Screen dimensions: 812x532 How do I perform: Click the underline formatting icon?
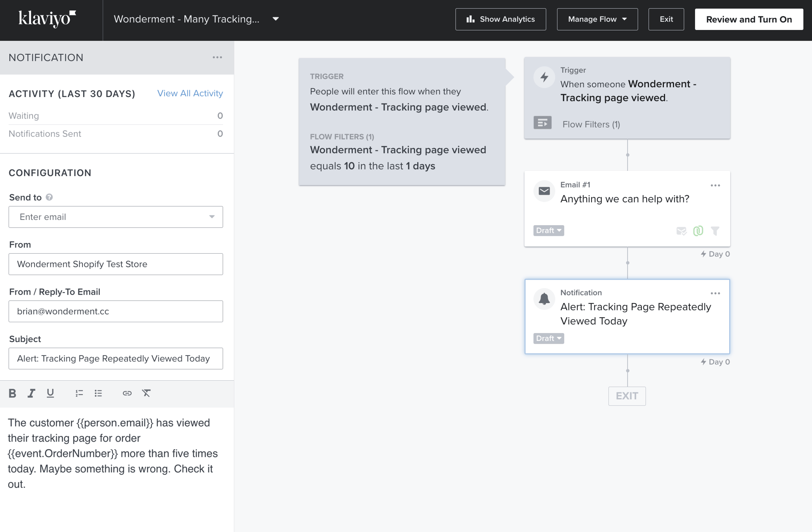click(50, 393)
